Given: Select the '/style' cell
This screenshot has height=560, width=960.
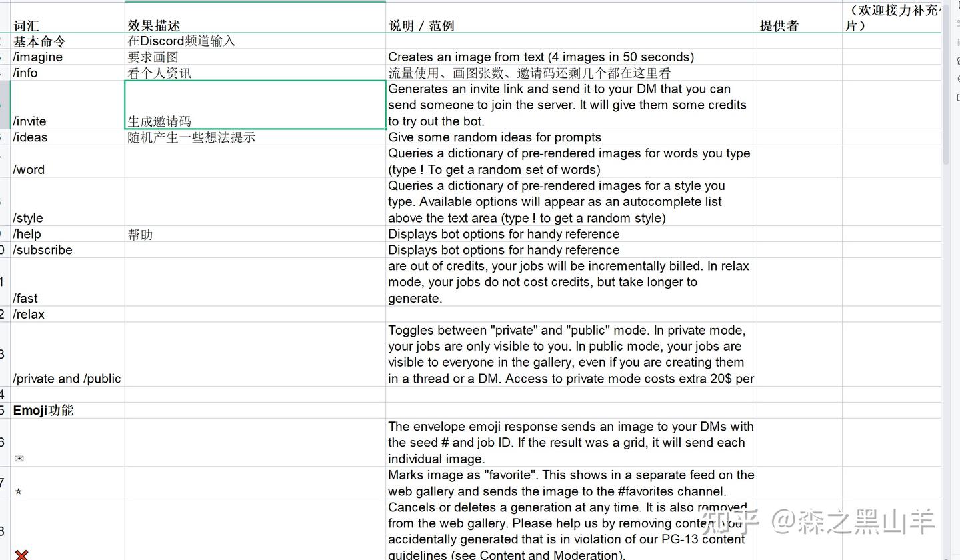Looking at the screenshot, I should (x=68, y=202).
